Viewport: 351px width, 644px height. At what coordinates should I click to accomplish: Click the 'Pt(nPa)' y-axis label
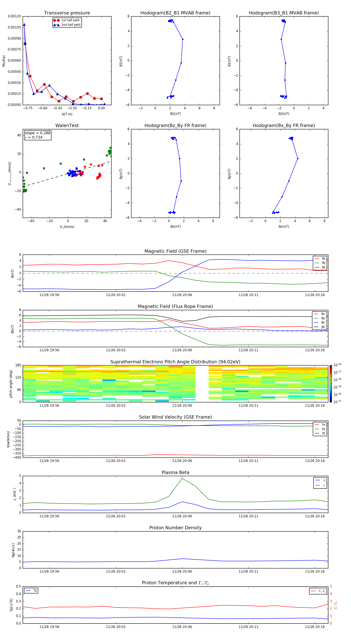4,61
